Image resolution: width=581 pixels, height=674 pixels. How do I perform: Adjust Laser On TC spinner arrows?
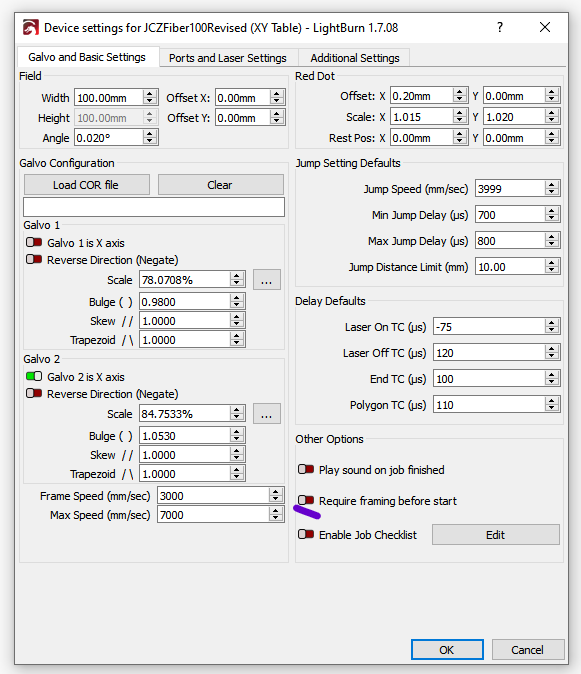tap(552, 327)
